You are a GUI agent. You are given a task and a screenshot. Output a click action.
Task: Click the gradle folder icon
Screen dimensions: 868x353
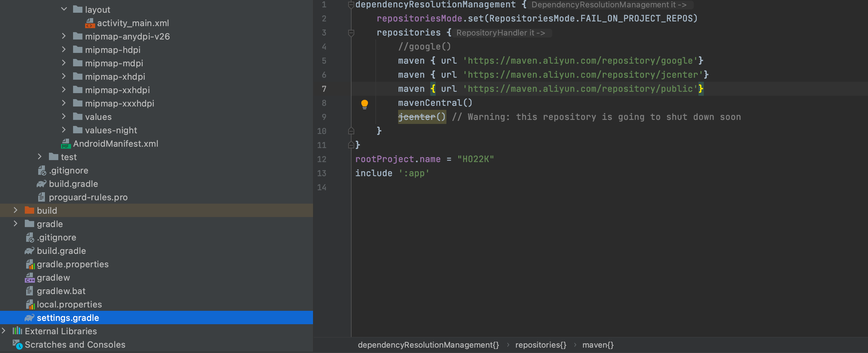click(x=29, y=224)
